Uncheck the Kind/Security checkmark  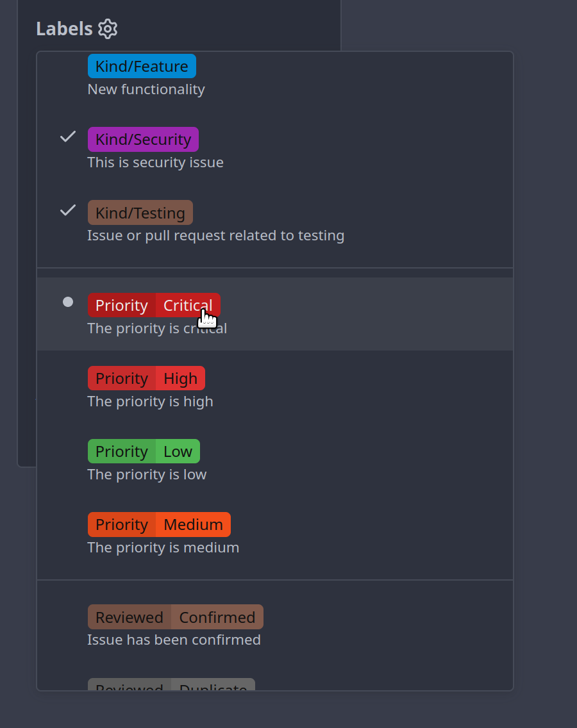(x=68, y=136)
